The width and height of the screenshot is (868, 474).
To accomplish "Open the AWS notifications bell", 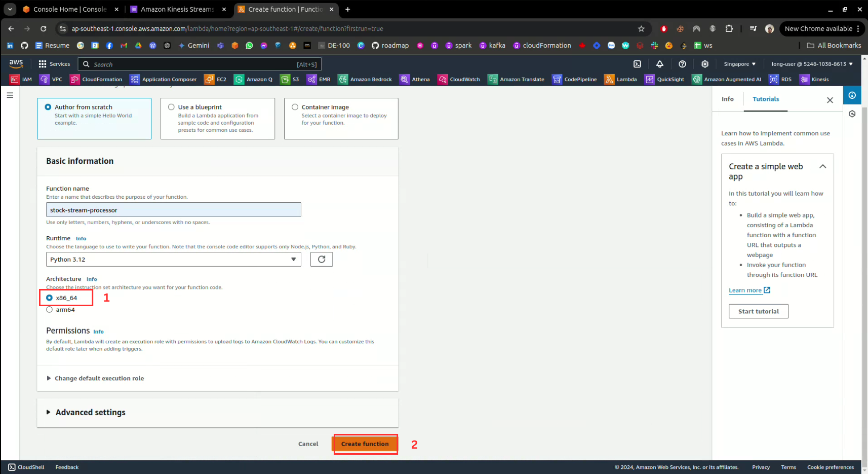I will point(659,64).
